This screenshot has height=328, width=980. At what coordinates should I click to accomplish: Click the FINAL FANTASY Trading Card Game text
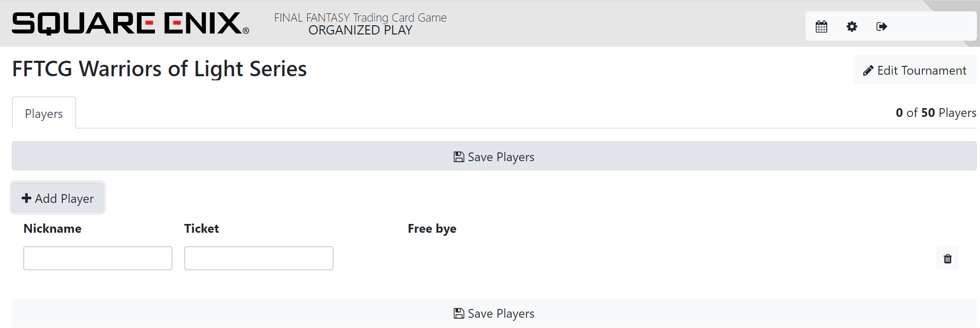coord(360,18)
